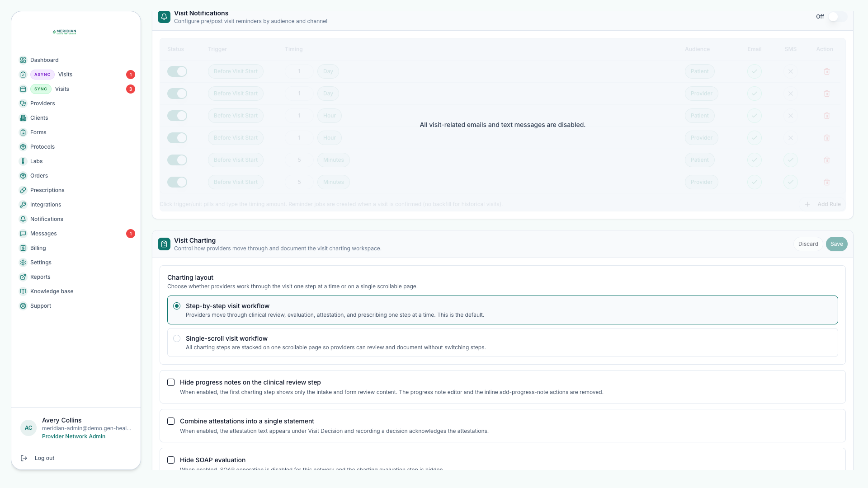Click the Visit Charting clipboard header icon
The image size is (868, 488).
[x=164, y=244]
